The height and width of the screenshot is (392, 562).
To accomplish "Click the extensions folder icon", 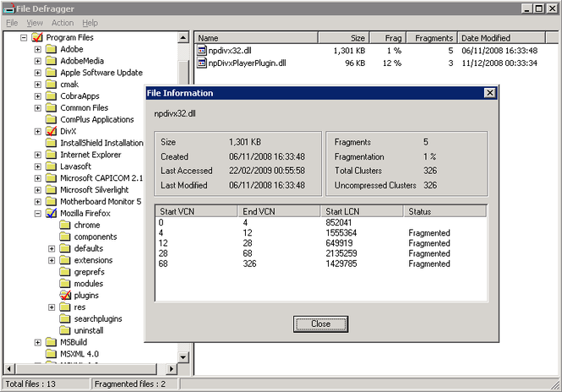I will click(x=65, y=260).
